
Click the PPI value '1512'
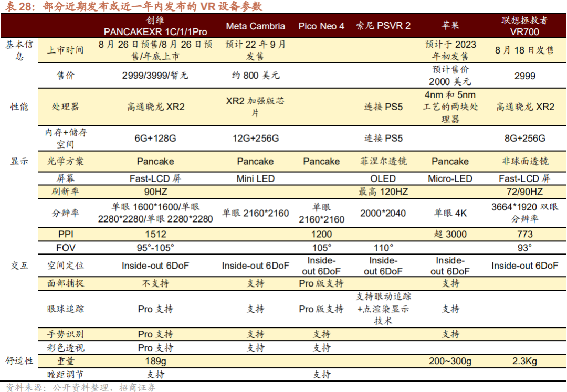click(155, 234)
